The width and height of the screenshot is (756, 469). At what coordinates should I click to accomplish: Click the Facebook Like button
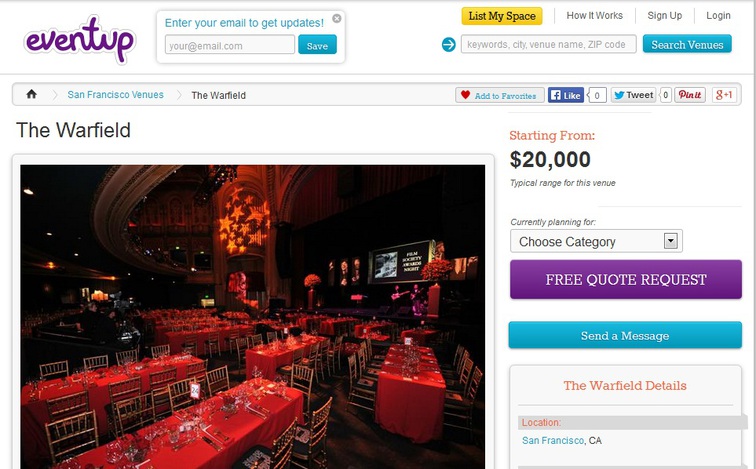pyautogui.click(x=566, y=95)
